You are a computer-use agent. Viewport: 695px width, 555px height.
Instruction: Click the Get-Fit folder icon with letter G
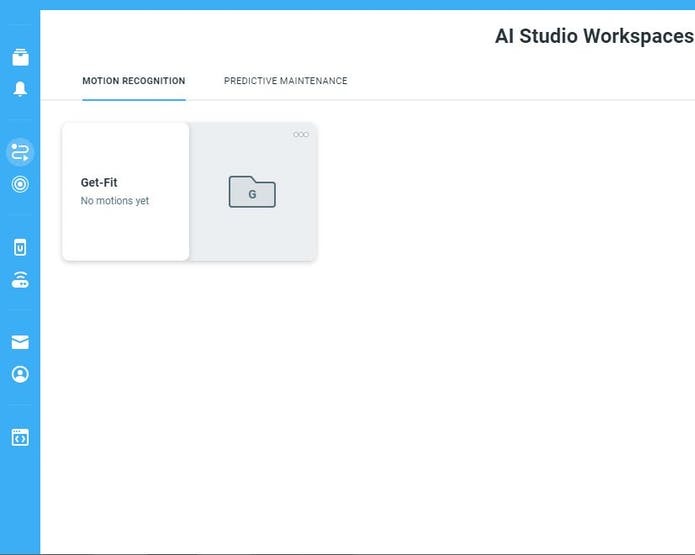[x=252, y=192]
